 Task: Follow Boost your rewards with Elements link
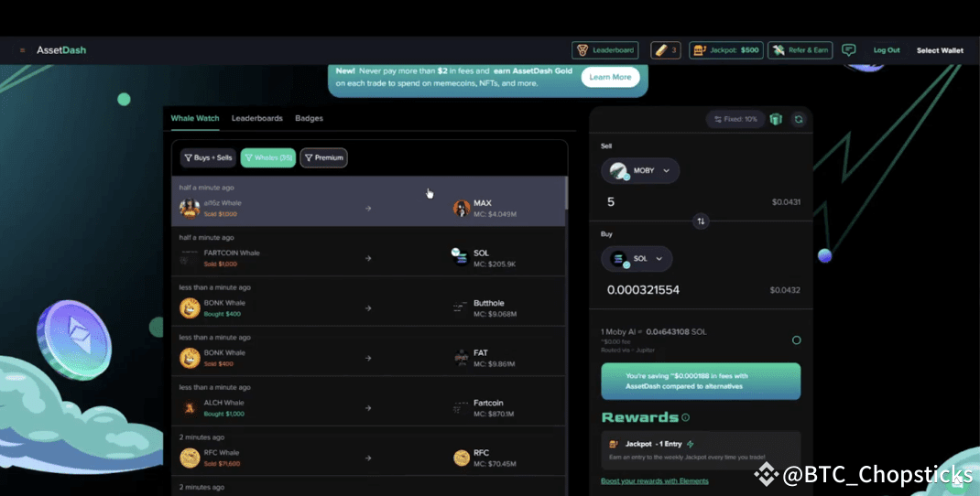[x=654, y=481]
